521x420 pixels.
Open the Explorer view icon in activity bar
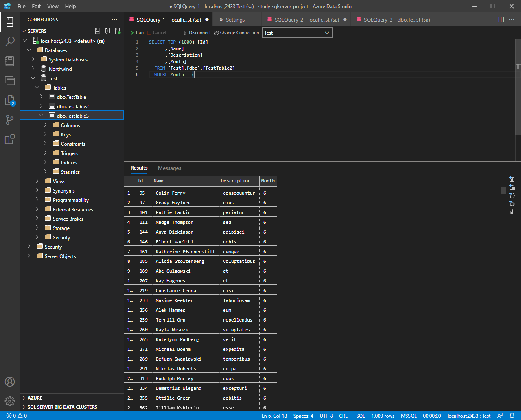pos(10,81)
